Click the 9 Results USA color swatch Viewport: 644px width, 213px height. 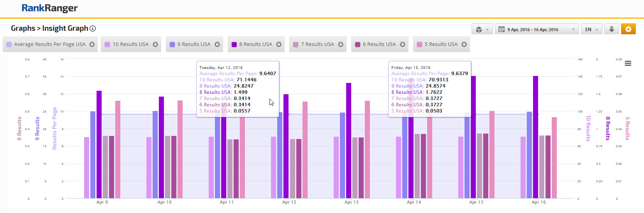tap(172, 44)
